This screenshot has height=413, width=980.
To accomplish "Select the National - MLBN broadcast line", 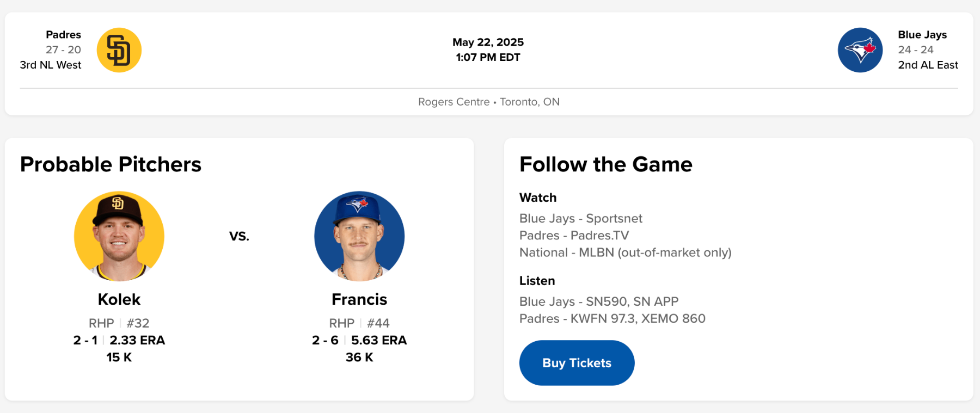I will (x=625, y=252).
